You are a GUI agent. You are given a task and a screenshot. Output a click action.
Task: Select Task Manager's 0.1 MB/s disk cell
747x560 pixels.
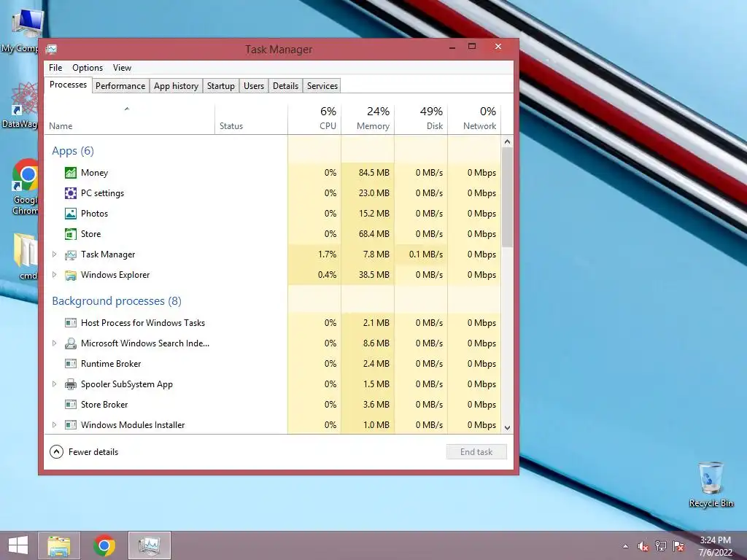click(421, 254)
